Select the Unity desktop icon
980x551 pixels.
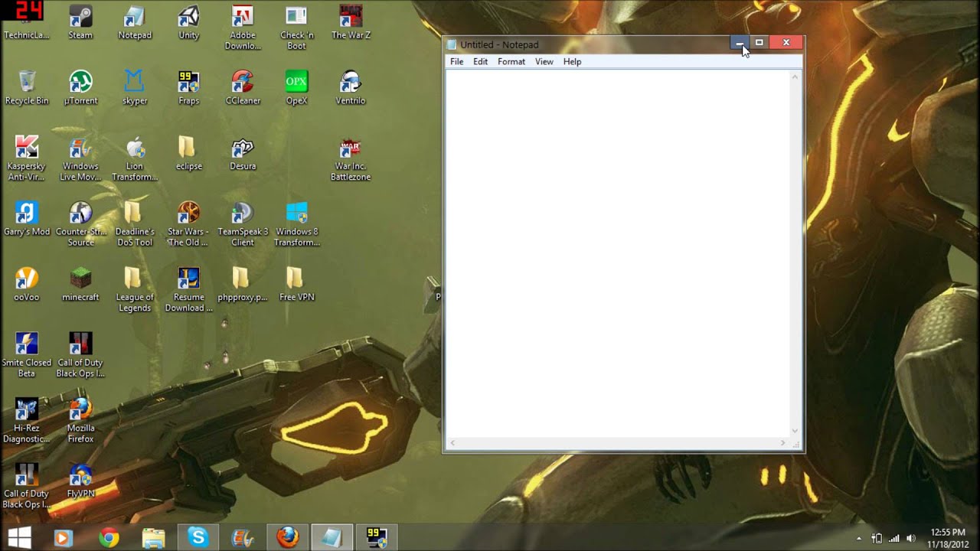[x=188, y=23]
